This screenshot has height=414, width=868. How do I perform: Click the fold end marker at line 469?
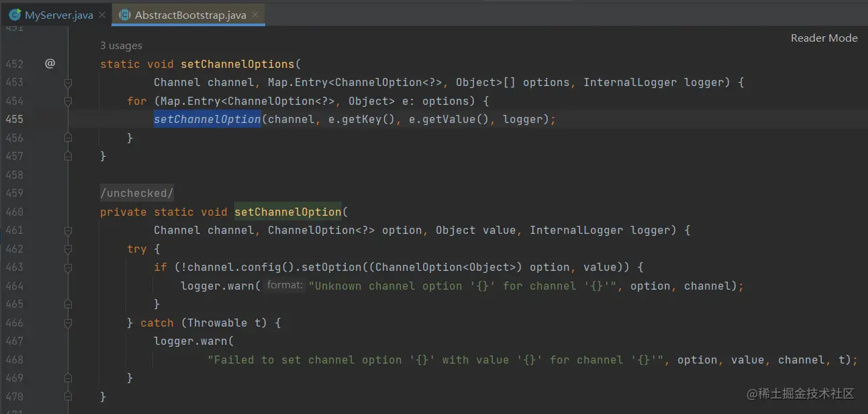tap(68, 378)
